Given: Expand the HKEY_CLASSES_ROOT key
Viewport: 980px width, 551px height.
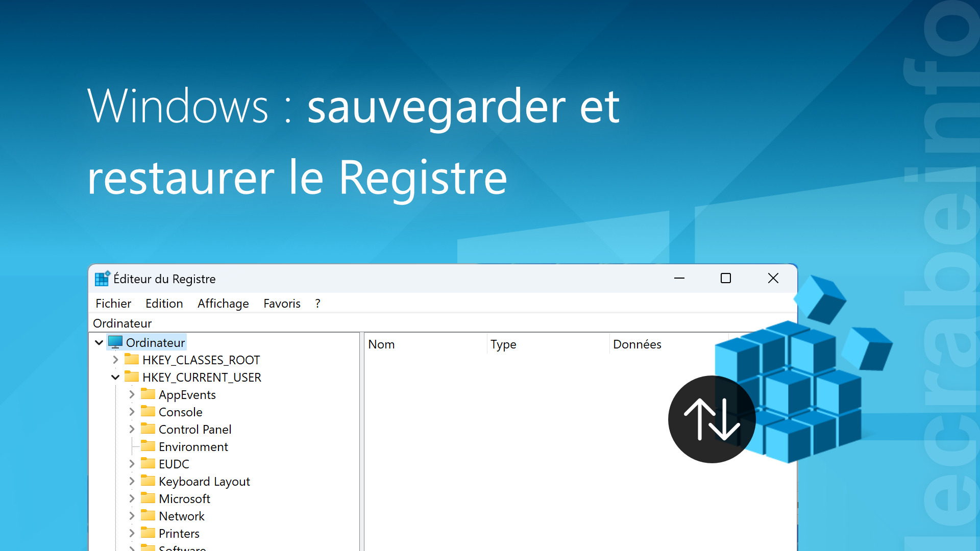Looking at the screenshot, I should 115,360.
